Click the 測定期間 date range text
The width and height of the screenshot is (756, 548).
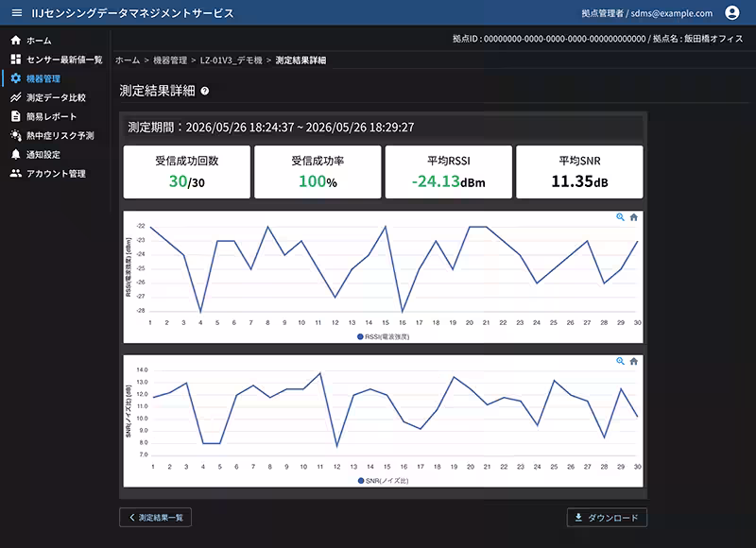point(271,128)
